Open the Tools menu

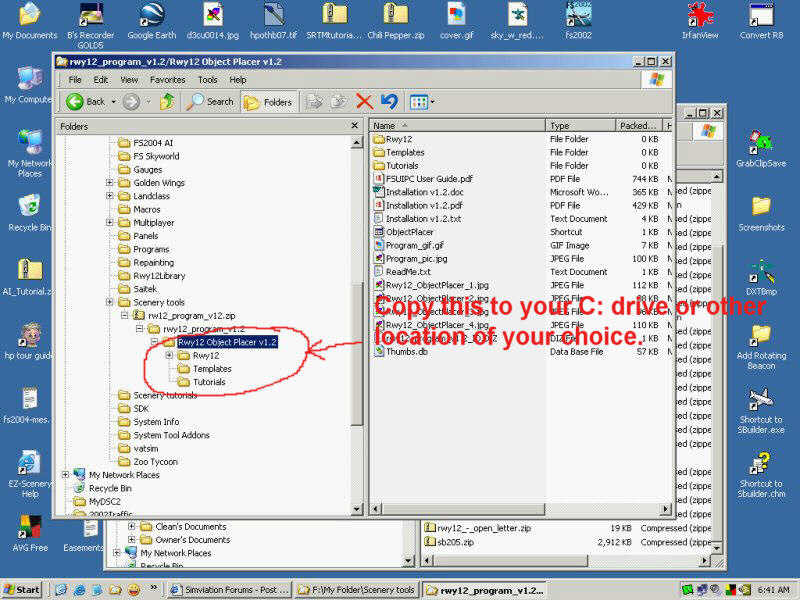(x=207, y=79)
